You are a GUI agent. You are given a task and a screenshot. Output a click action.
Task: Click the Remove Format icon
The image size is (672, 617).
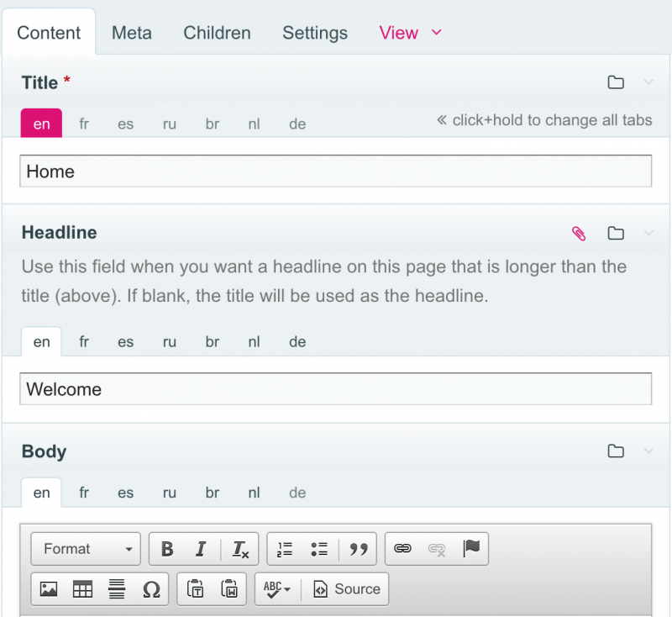tap(240, 549)
